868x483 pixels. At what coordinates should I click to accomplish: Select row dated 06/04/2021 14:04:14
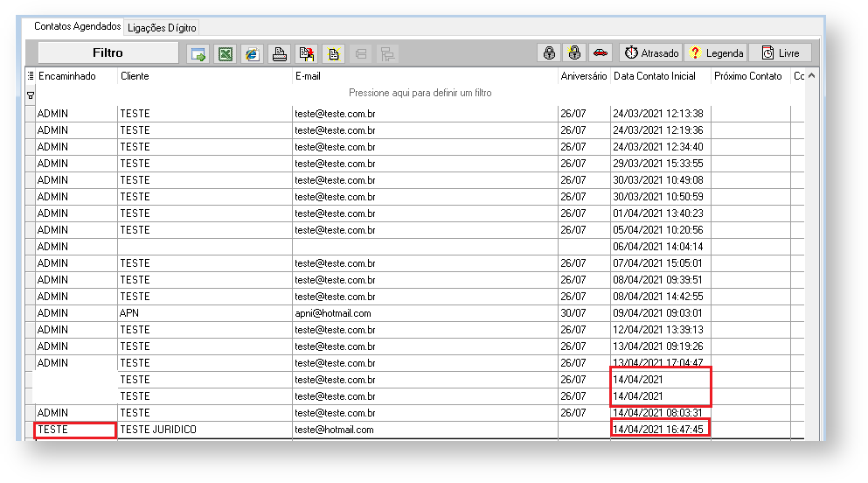click(414, 247)
